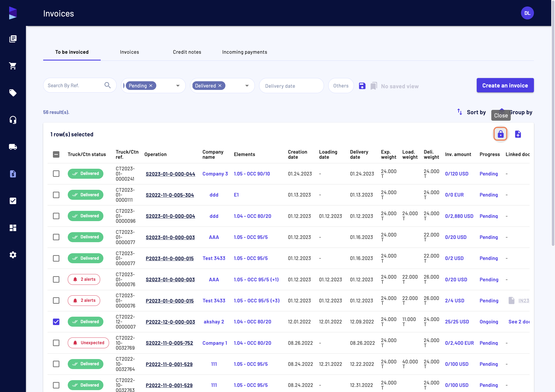Open the DL user avatar menu
555x392 pixels.
527,13
